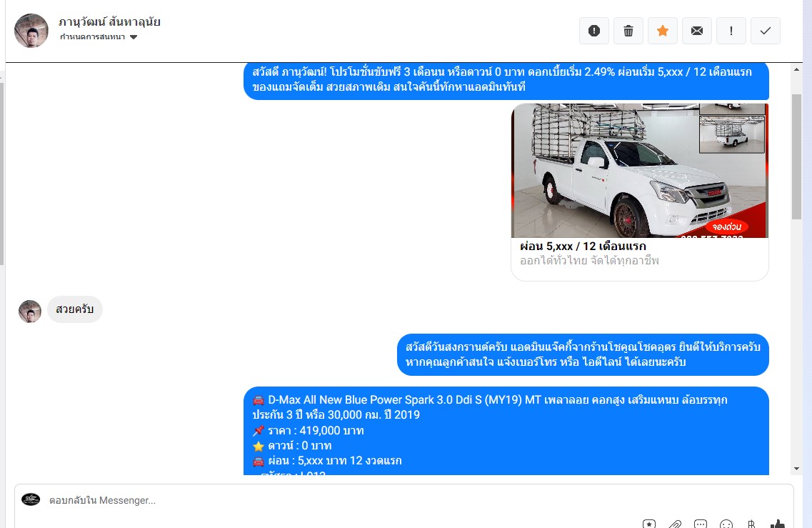The width and height of the screenshot is (812, 528).
Task: Click the contact name ภานุวัฒน์ สันทาลุนัย
Action: coord(110,21)
